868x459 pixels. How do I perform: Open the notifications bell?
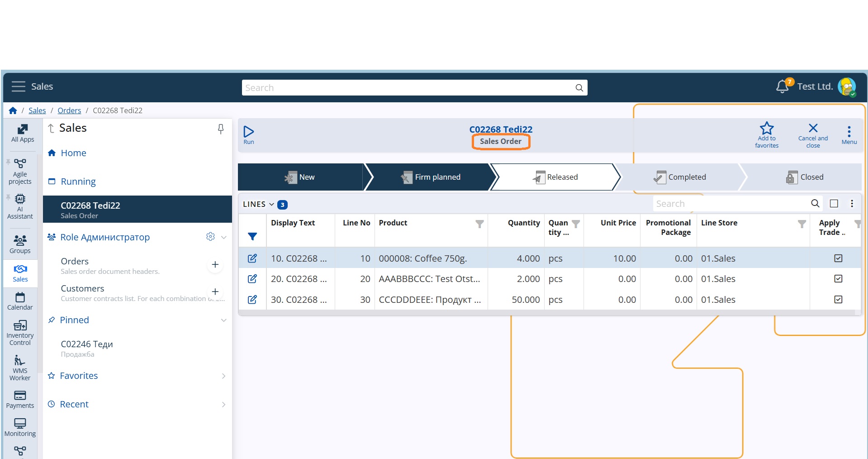[x=783, y=86]
